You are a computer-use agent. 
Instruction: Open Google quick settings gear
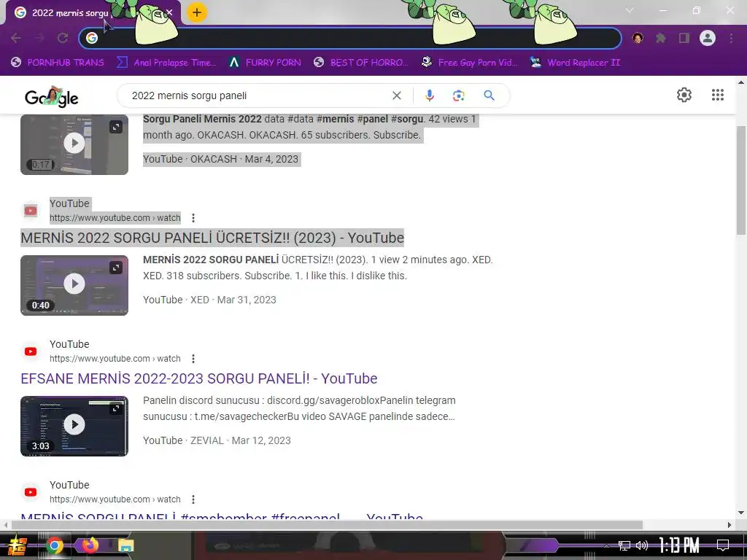pos(684,95)
